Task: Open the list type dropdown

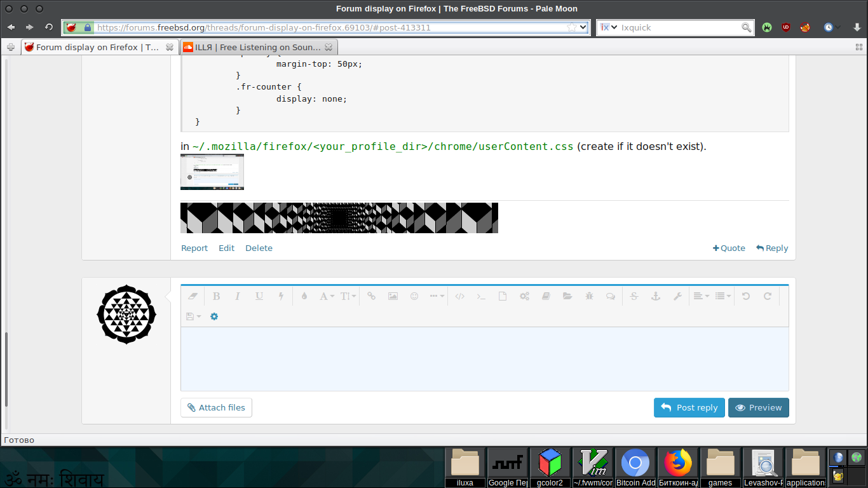Action: tap(722, 296)
